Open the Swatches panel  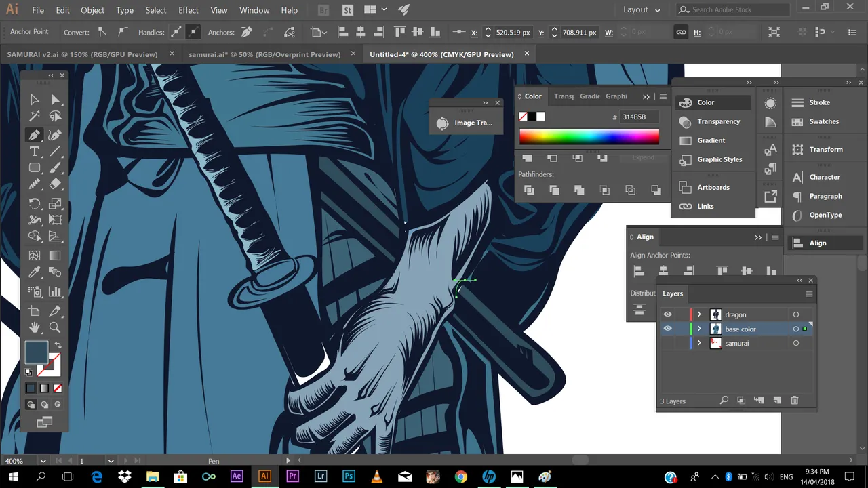[824, 121]
